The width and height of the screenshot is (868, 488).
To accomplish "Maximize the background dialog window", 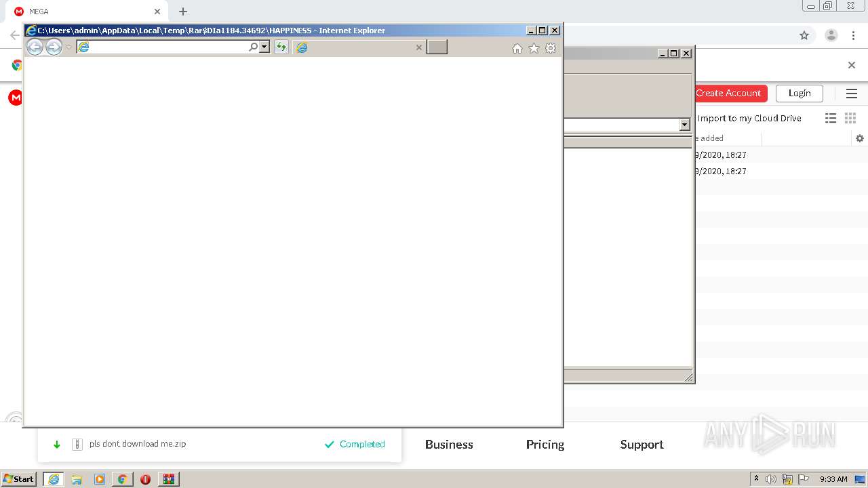I will 674,53.
